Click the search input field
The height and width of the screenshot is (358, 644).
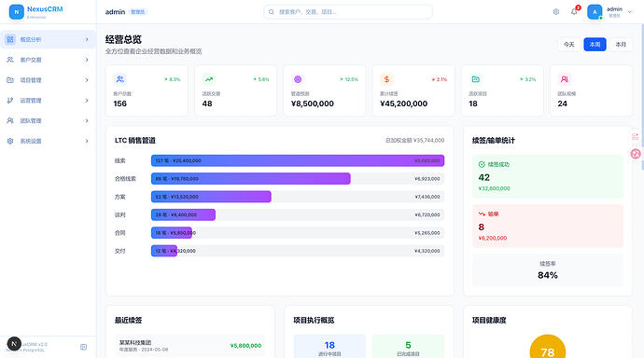348,12
